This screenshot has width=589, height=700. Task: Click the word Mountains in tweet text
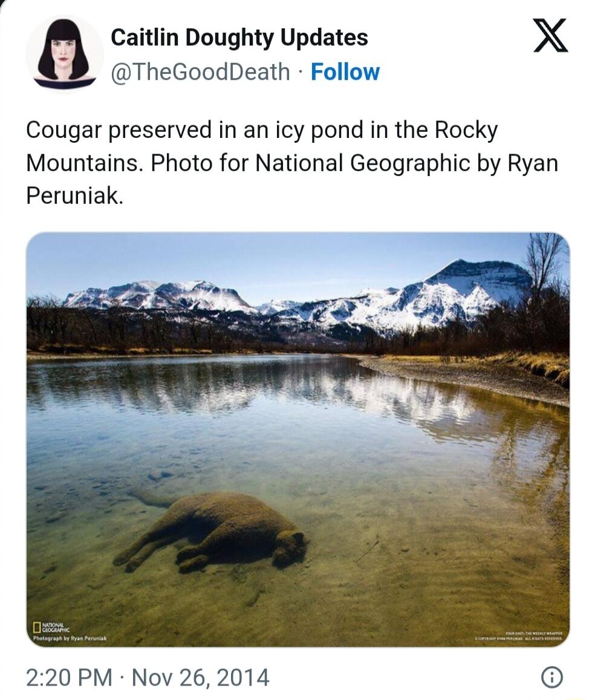pos(85,163)
